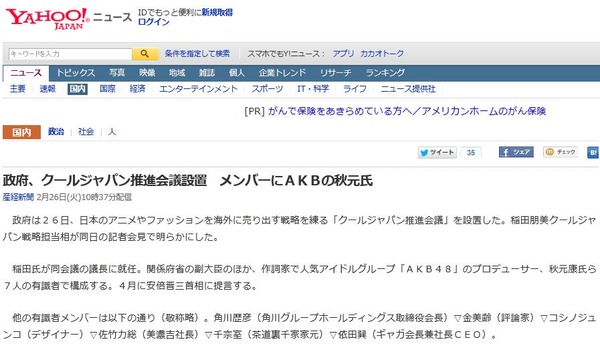Click the tweet count 35
Image resolution: width=600 pixels, height=360 pixels.
471,152
